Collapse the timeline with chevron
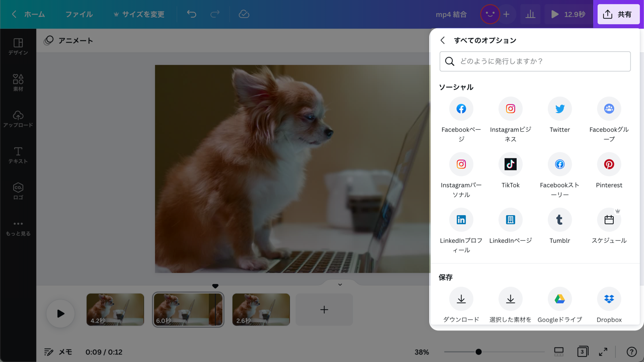The height and width of the screenshot is (362, 644). click(340, 285)
